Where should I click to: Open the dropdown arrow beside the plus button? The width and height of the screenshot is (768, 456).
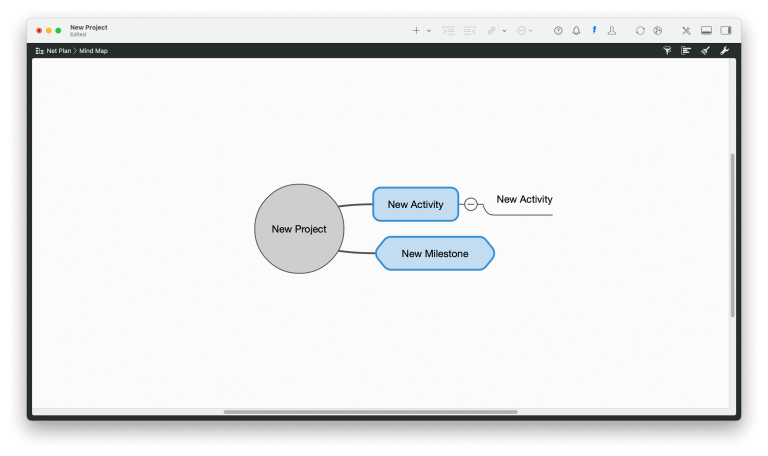pyautogui.click(x=429, y=31)
